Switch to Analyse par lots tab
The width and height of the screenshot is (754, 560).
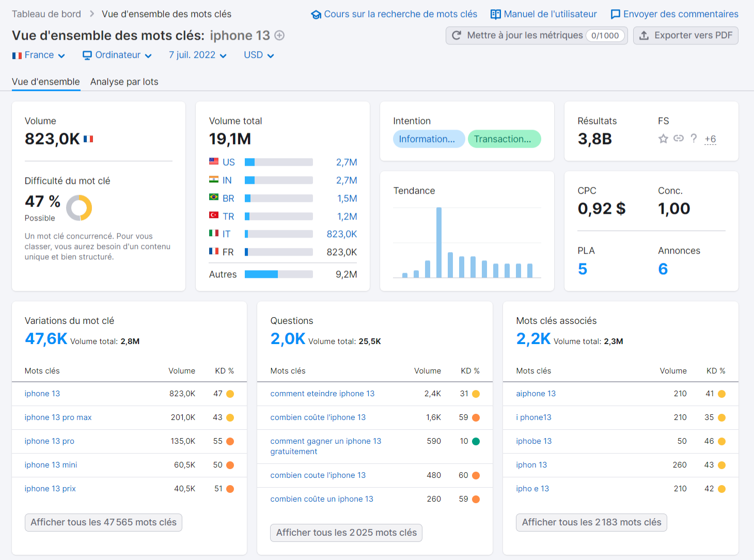pos(124,82)
